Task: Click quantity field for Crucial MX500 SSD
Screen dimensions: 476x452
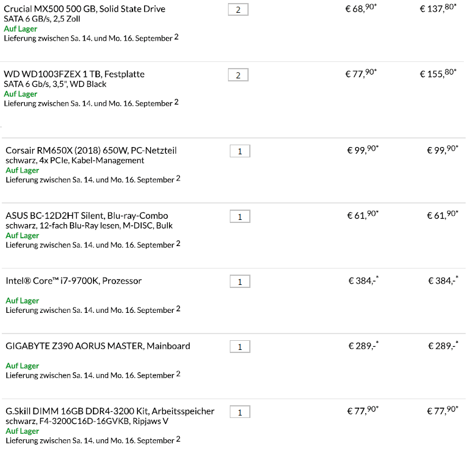Action: (x=238, y=9)
